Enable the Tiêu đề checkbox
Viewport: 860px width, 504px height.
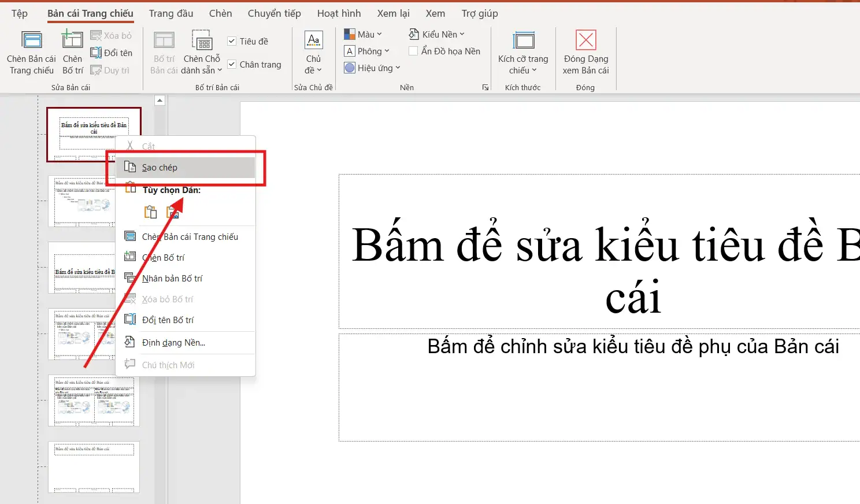click(233, 41)
